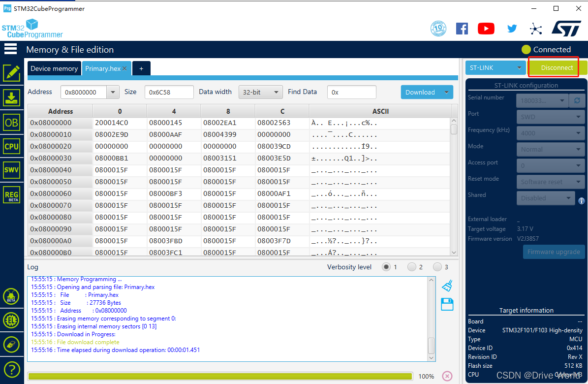588x384 pixels.
Task: Save the log with floppy disk icon
Action: click(x=447, y=304)
